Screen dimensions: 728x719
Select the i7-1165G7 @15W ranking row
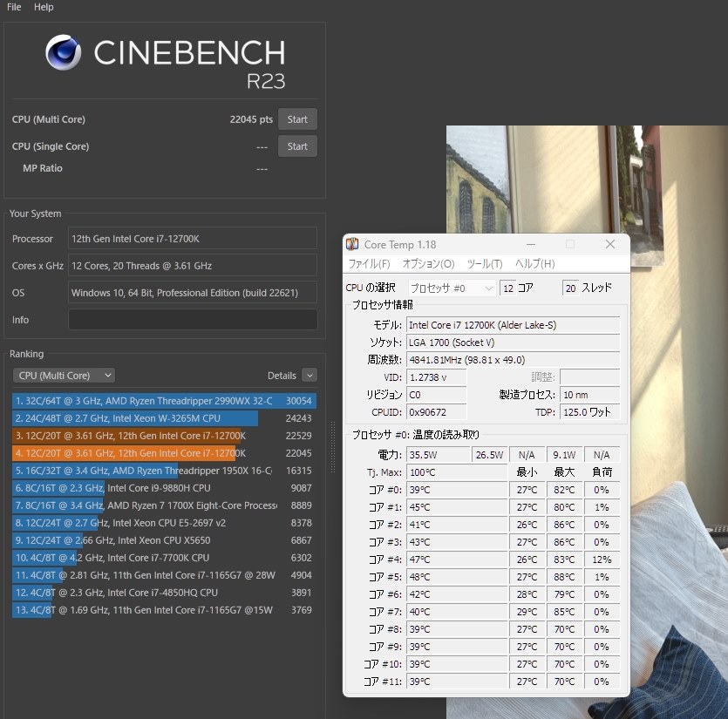164,610
